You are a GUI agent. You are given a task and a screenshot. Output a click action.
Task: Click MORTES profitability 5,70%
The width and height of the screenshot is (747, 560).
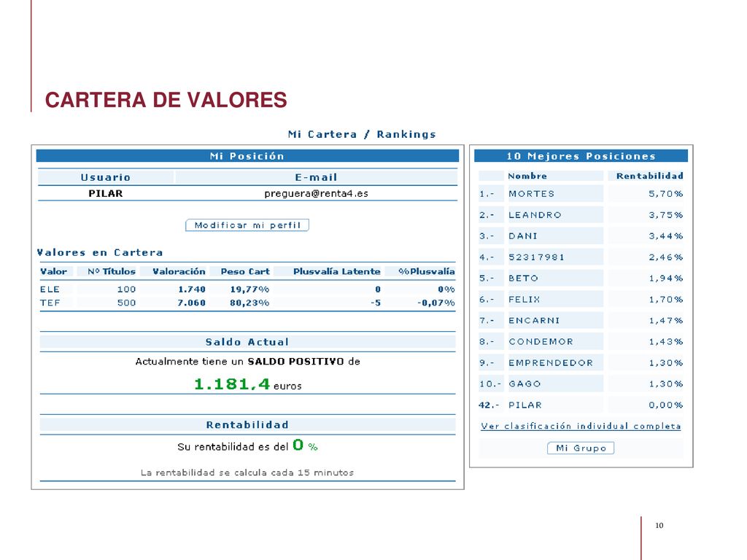(x=665, y=194)
